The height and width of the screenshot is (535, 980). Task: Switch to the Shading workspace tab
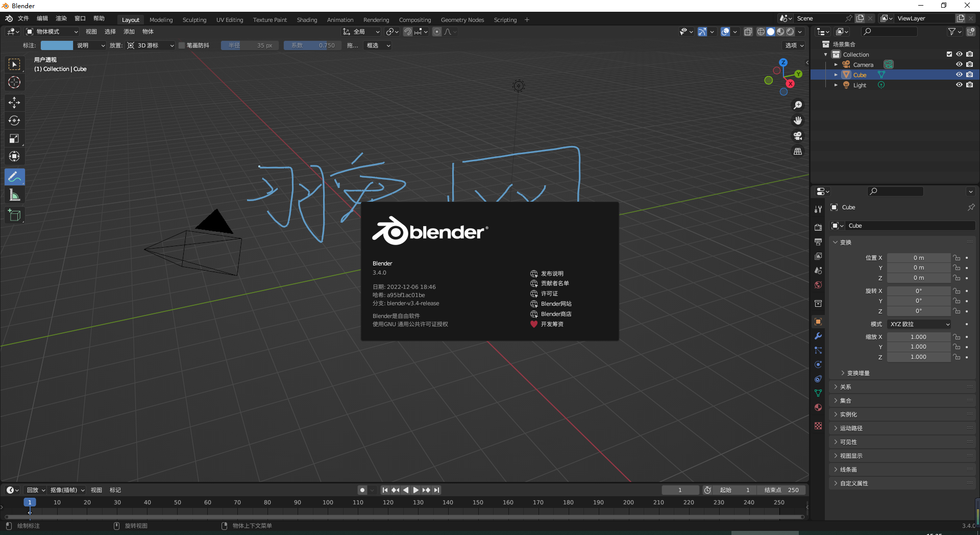click(x=306, y=20)
